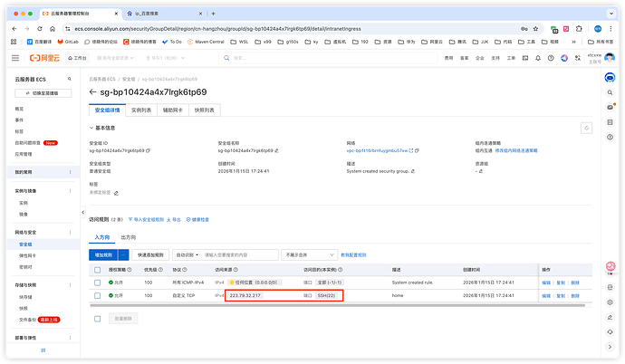Tick the checkbox for the 自定义 TCP rule
625x364 pixels.
pyautogui.click(x=98, y=295)
